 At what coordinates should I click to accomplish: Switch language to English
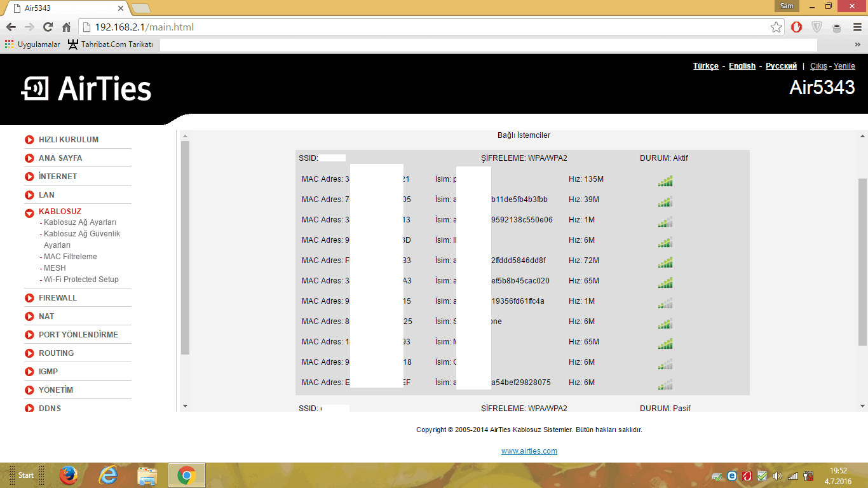click(x=742, y=66)
